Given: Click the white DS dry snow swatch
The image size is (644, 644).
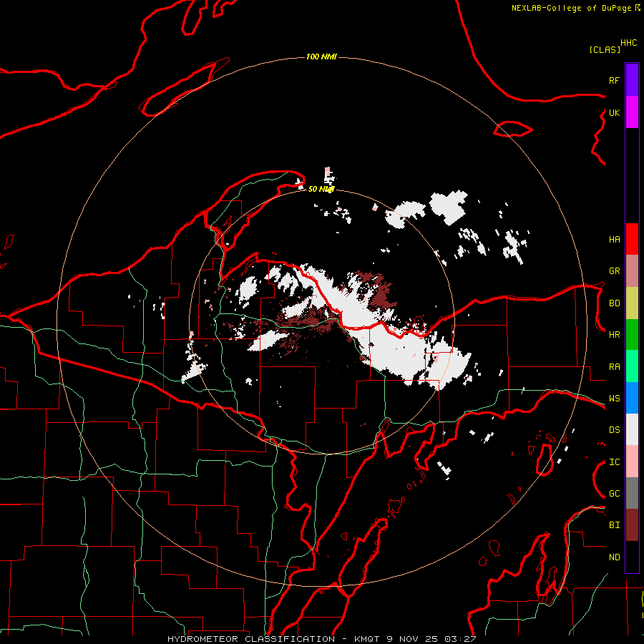Looking at the screenshot, I should click(x=632, y=429).
